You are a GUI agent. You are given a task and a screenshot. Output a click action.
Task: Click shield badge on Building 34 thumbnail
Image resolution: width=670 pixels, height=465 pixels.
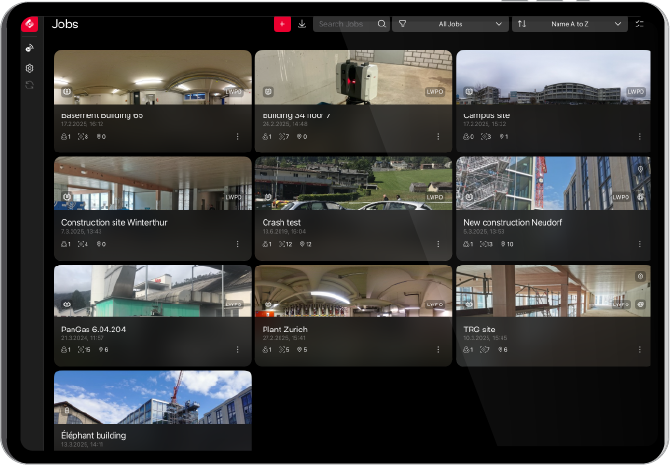point(268,91)
